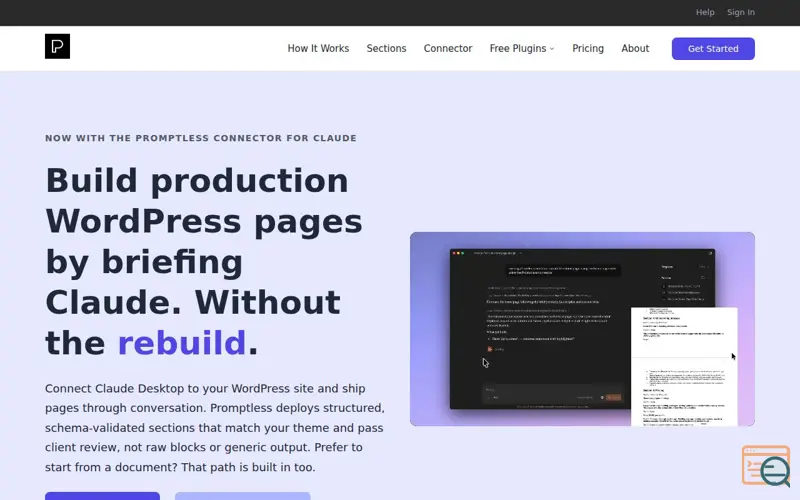This screenshot has width=800, height=500.
Task: Click the floating search widget icon
Action: pos(766,466)
